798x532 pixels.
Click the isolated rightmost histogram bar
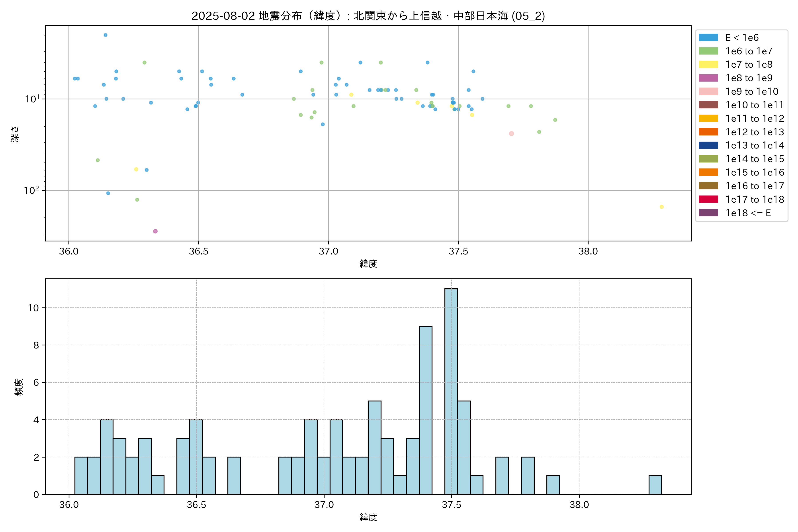pos(655,485)
